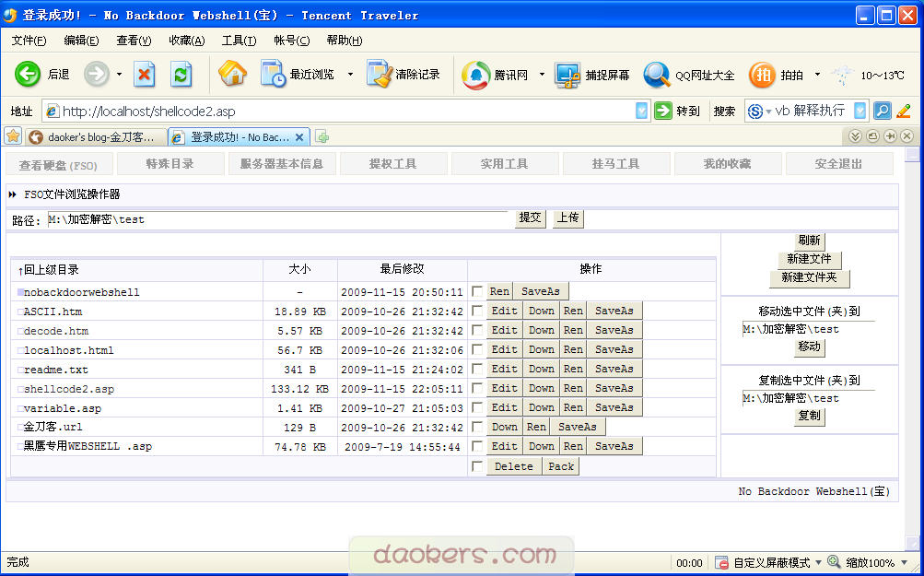
Task: Click Down for shellcode2.asp
Action: [541, 389]
